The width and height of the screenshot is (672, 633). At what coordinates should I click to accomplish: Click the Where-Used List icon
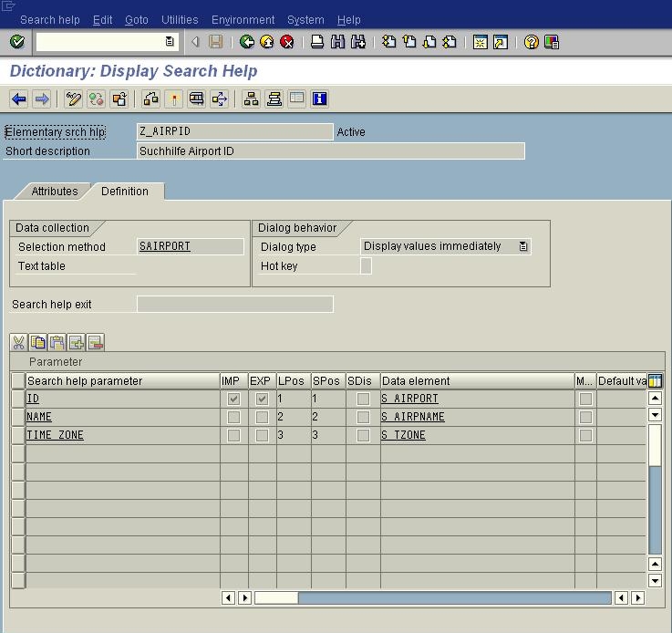pos(196,99)
